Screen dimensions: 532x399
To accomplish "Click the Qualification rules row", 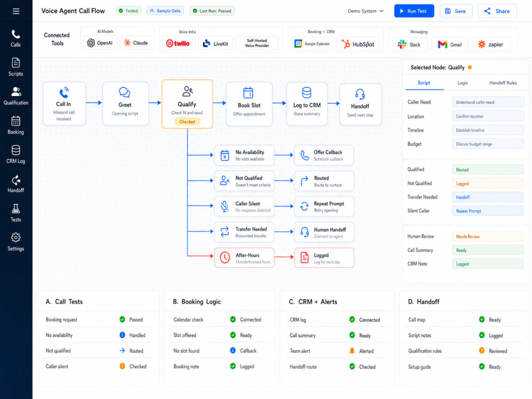I will (464, 351).
